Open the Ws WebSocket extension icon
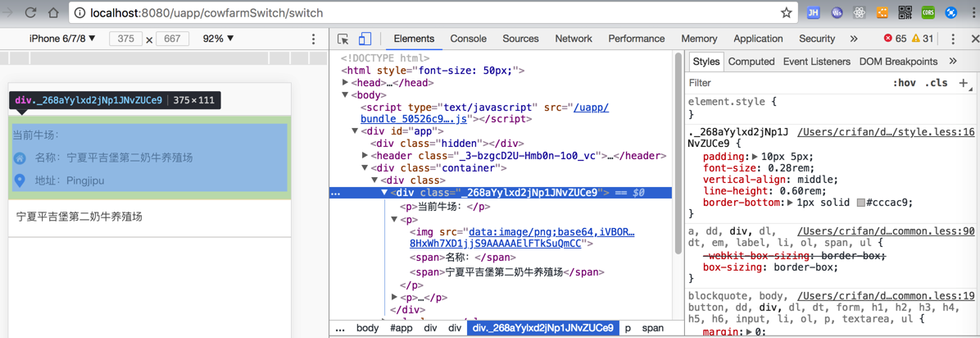This screenshot has height=338, width=980. [x=837, y=12]
